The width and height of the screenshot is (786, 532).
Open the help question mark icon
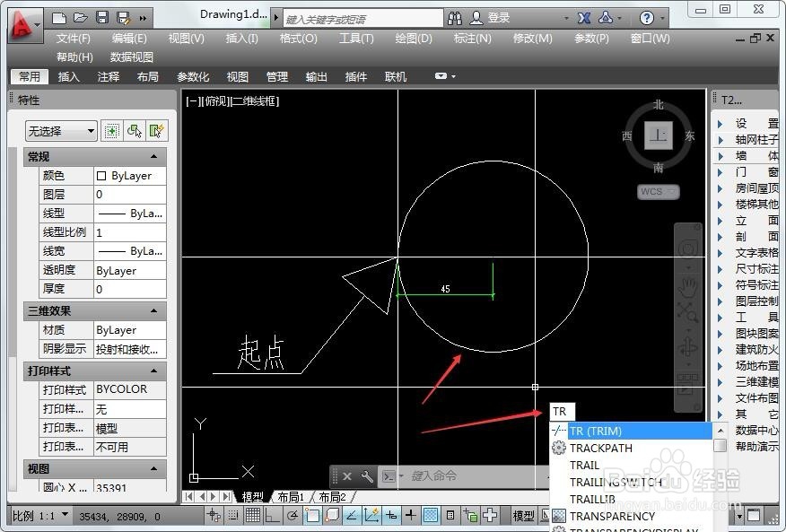pyautogui.click(x=647, y=19)
